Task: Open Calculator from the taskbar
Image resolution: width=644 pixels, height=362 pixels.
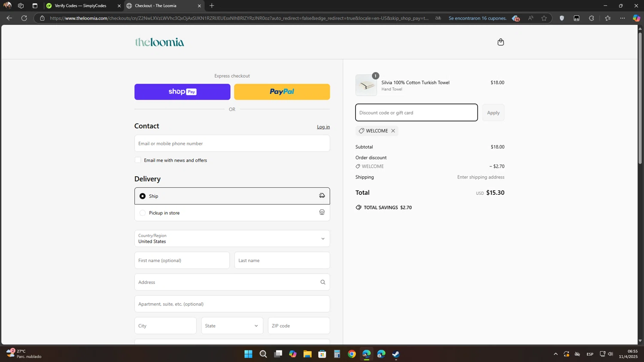Action: click(x=337, y=354)
